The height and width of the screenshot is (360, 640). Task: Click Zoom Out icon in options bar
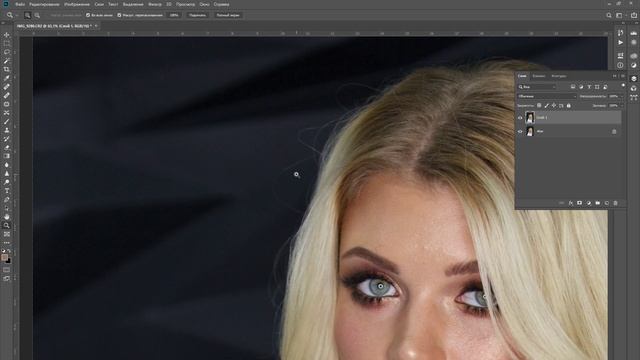coord(37,15)
